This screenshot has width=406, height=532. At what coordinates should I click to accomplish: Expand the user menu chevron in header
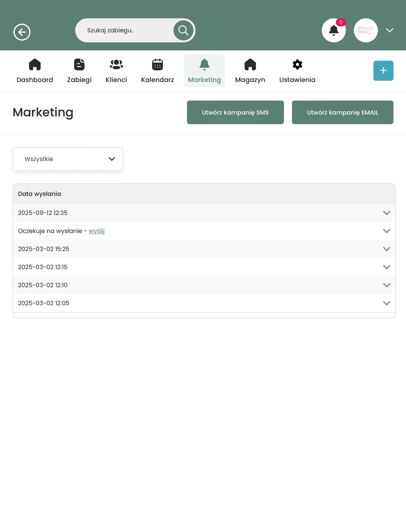click(389, 30)
